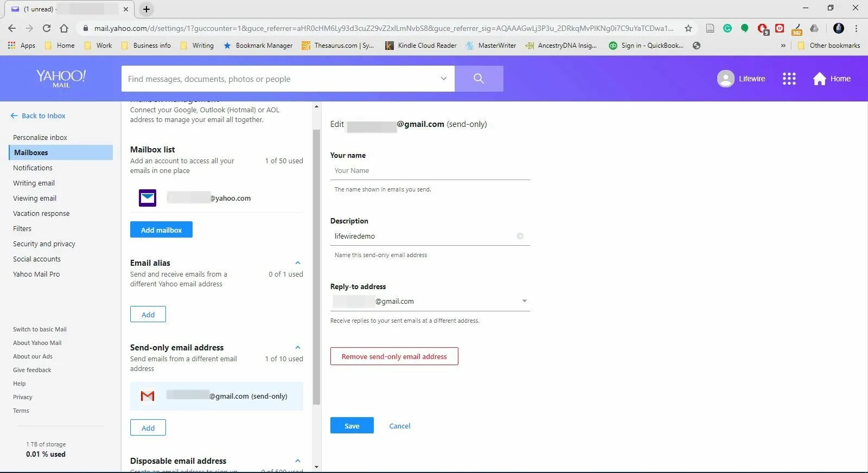Viewport: 868px width, 473px height.
Task: Collapse the Send-only email address section
Action: point(297,348)
